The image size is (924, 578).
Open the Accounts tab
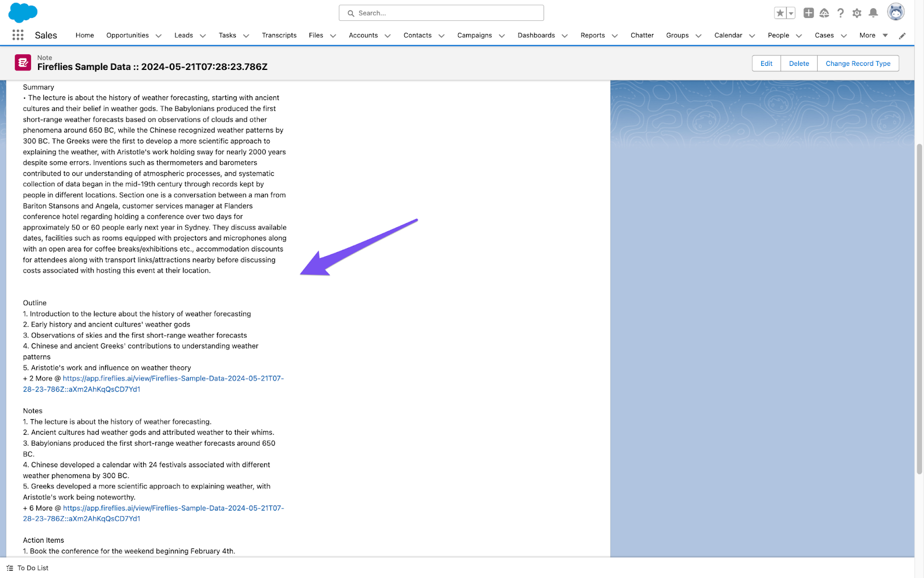tap(363, 35)
